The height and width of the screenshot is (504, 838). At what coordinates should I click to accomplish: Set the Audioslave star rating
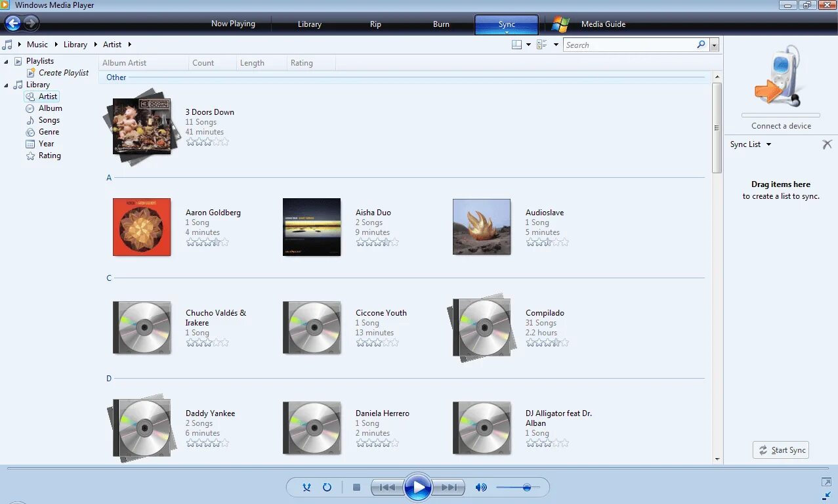tap(547, 241)
